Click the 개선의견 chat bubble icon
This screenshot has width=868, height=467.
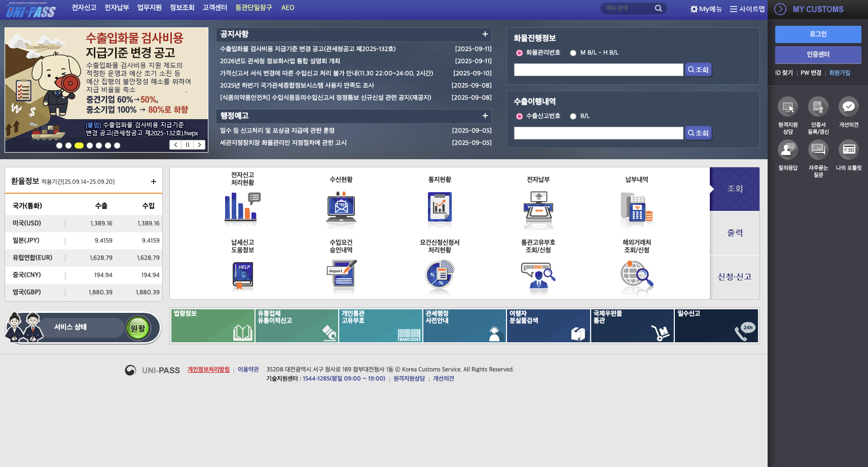pos(849,106)
